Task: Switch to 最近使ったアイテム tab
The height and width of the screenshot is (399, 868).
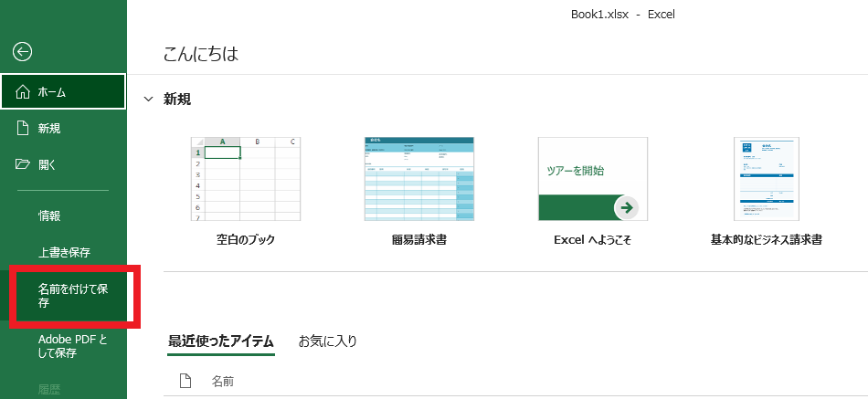Action: pos(221,341)
